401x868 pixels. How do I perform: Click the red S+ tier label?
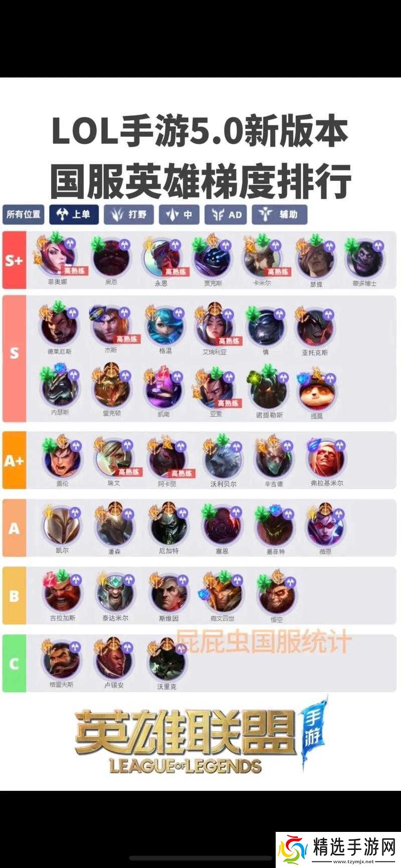point(14,260)
